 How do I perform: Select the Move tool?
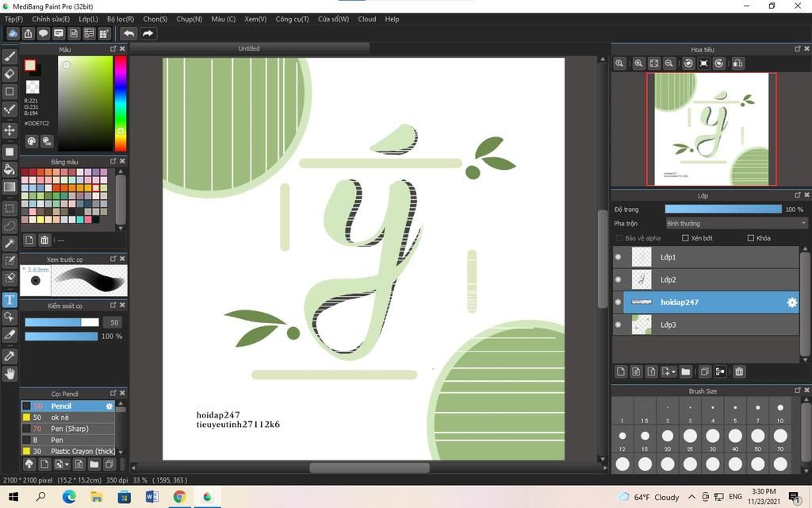pyautogui.click(x=10, y=129)
